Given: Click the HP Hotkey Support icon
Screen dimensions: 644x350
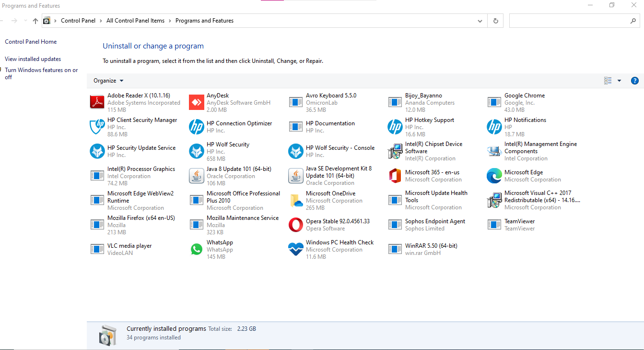Looking at the screenshot, I should pyautogui.click(x=395, y=127).
